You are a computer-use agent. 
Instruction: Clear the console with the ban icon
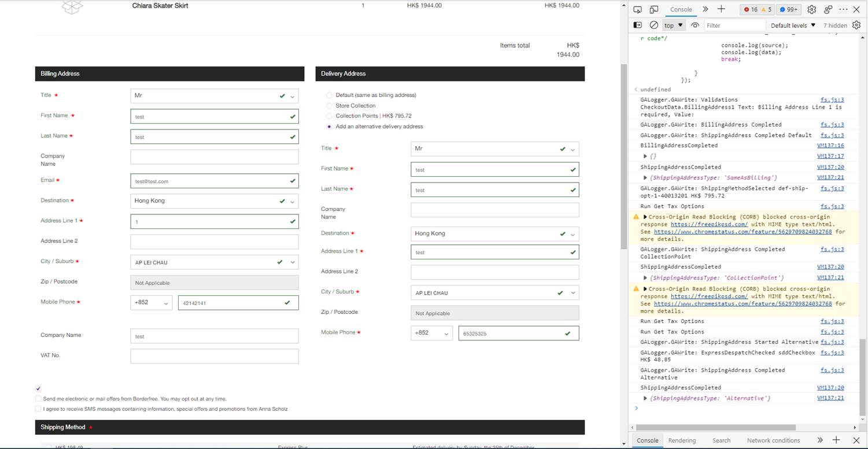coord(654,25)
